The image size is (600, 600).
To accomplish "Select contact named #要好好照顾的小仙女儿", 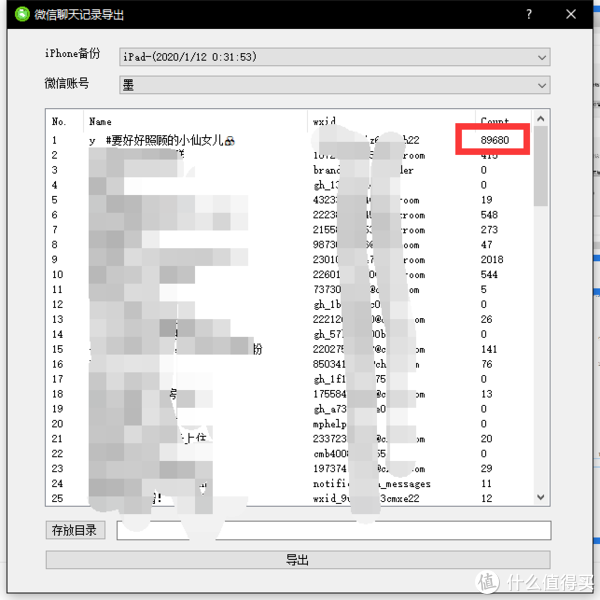I will coord(171,140).
